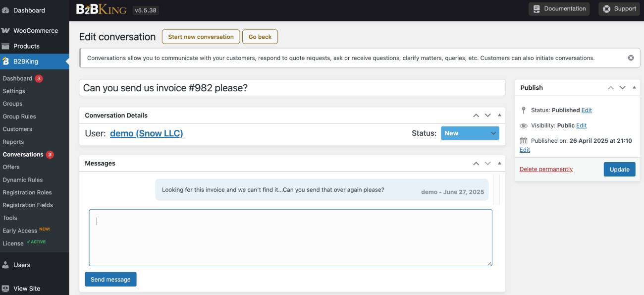Open the Reports submenu item
The height and width of the screenshot is (295, 644).
point(13,142)
